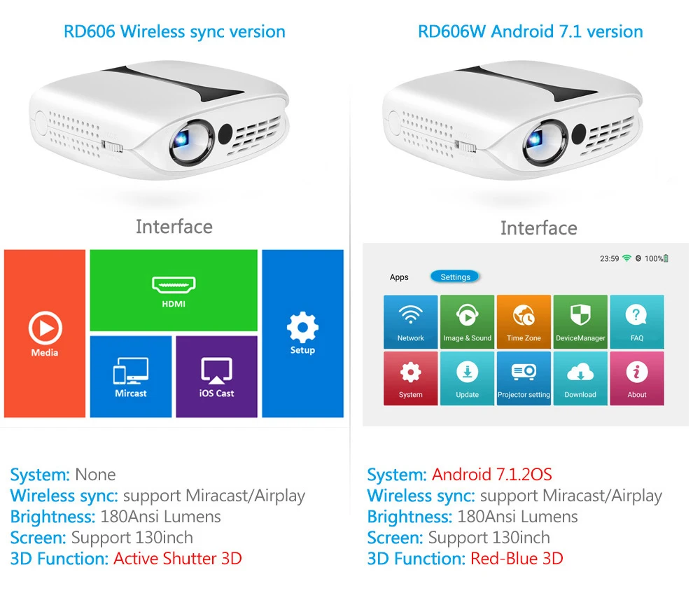The width and height of the screenshot is (700, 593).
Task: Open the Download cloud tile
Action: coord(580,378)
